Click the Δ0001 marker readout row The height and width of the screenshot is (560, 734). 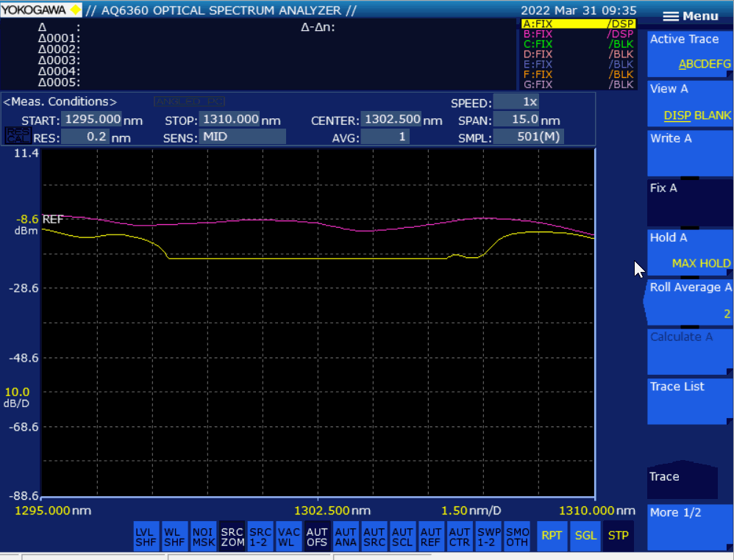pyautogui.click(x=59, y=38)
